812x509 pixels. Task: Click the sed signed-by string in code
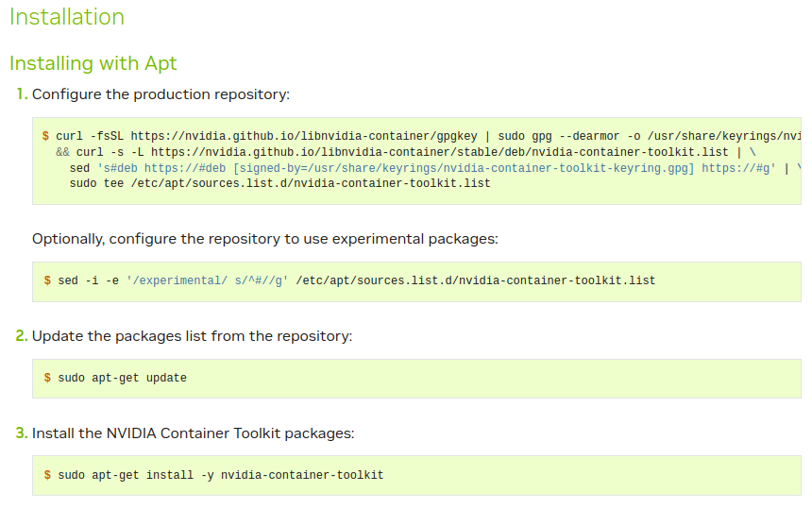tap(436, 168)
